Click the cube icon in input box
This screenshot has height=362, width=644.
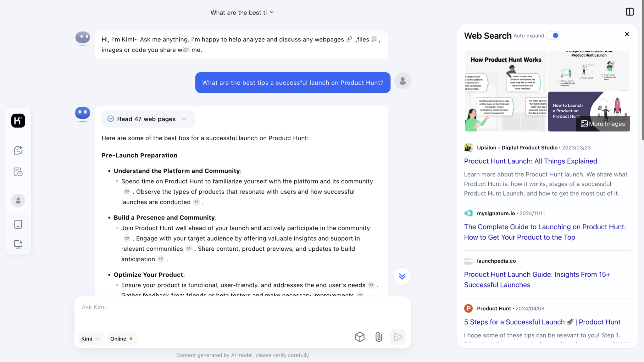(360, 337)
